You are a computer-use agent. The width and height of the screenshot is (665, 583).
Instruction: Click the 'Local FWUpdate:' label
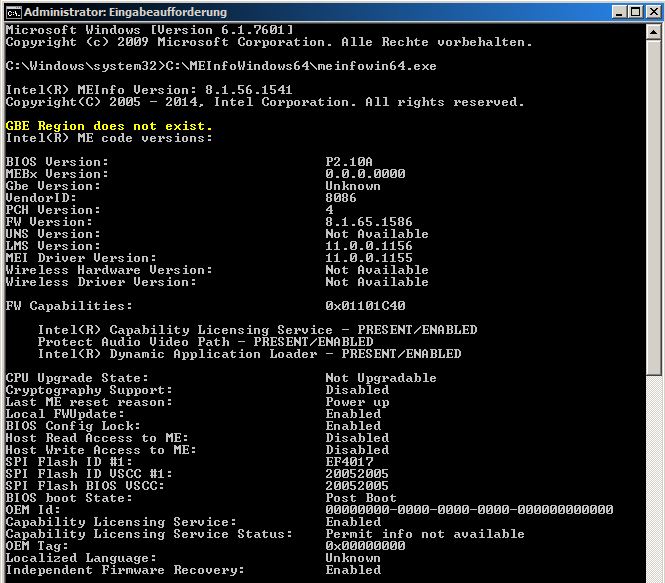point(65,414)
